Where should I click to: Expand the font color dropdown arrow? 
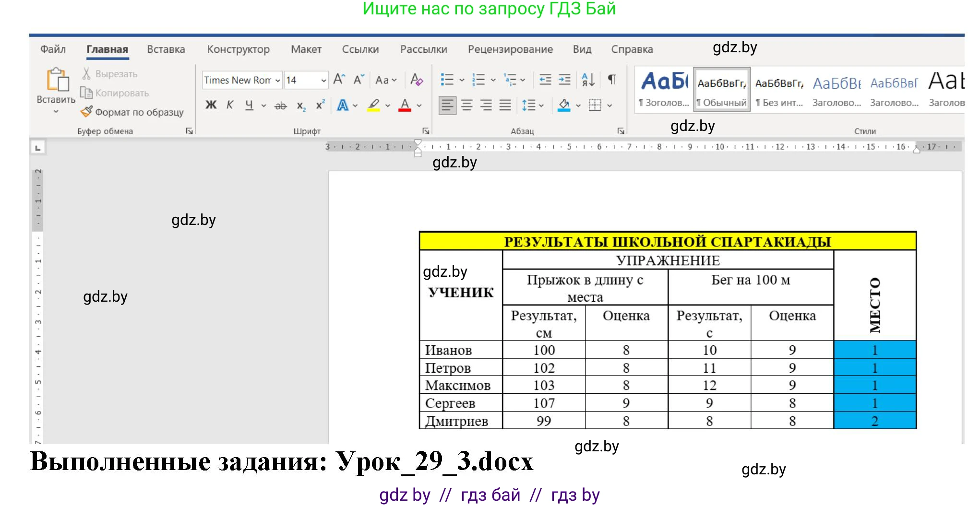(x=419, y=106)
